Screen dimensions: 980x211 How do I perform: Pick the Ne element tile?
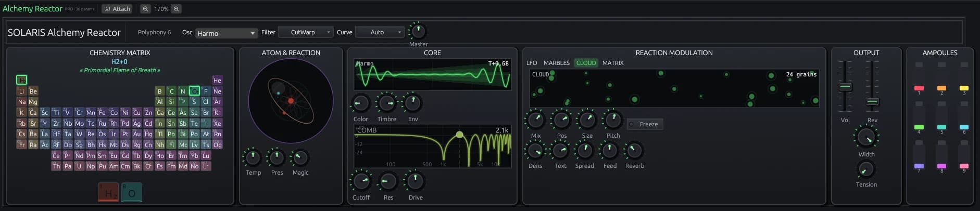217,91
